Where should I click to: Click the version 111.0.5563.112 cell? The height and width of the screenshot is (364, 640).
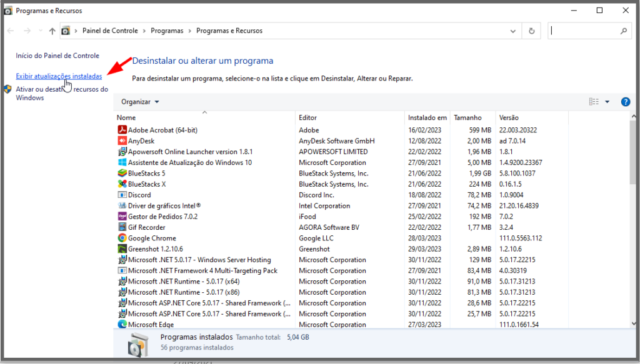click(x=521, y=238)
